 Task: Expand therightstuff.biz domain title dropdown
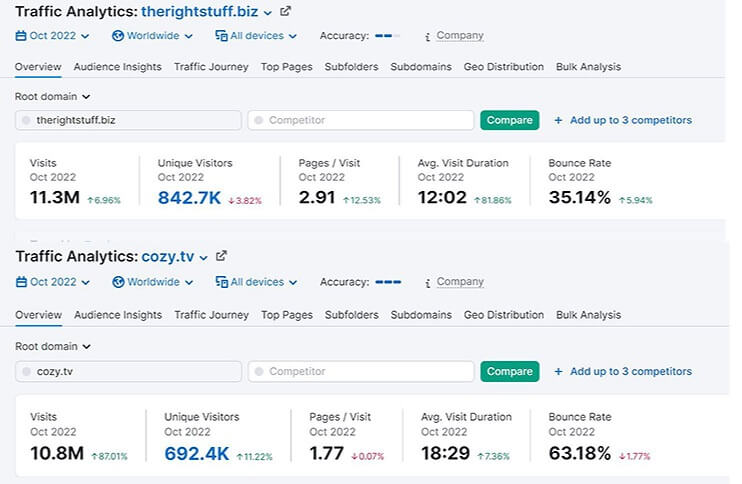click(268, 13)
